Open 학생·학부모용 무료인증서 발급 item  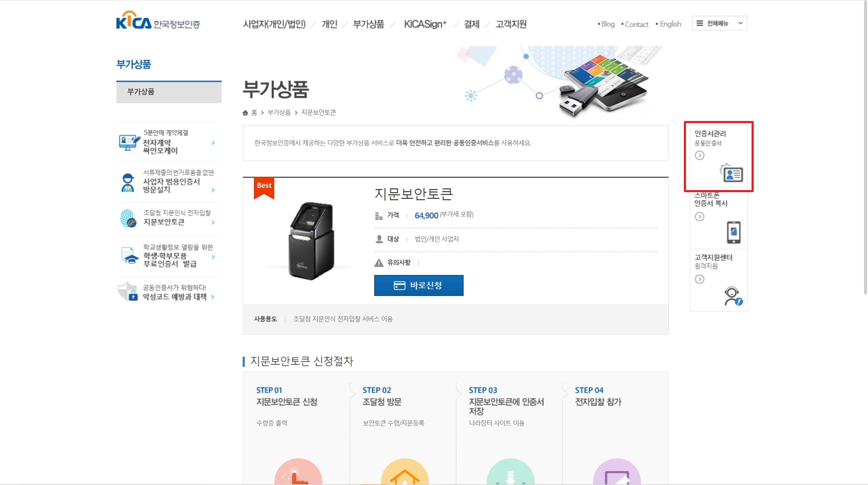[168, 256]
